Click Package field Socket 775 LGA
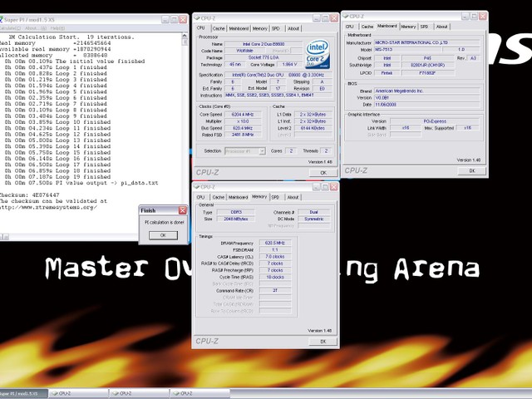Screen dimensions: 532x399 coord(264,57)
